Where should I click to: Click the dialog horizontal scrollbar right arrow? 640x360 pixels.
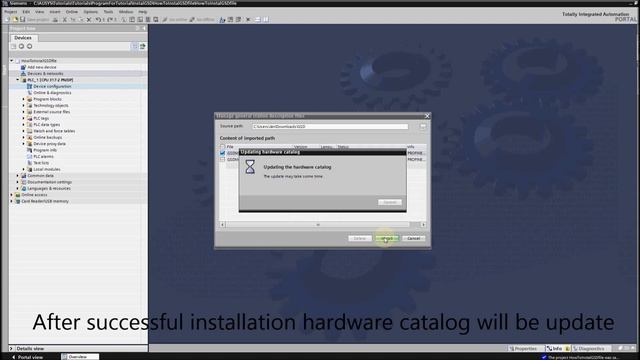[x=423, y=224]
